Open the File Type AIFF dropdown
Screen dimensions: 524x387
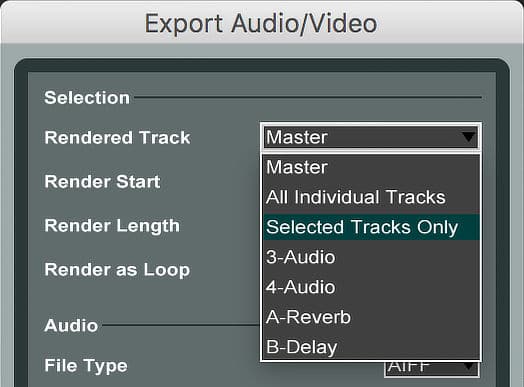click(x=432, y=369)
